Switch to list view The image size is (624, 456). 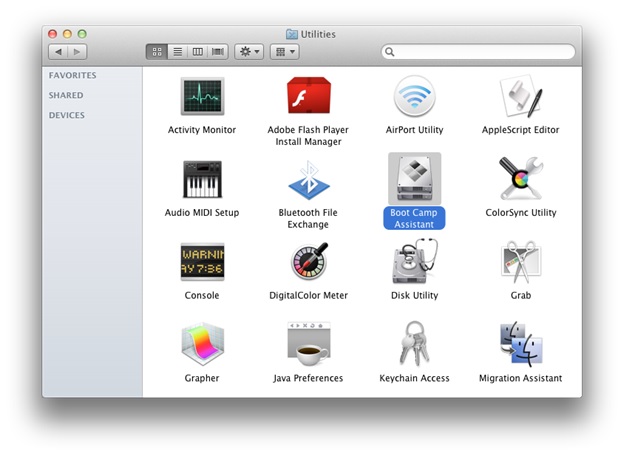pyautogui.click(x=177, y=52)
